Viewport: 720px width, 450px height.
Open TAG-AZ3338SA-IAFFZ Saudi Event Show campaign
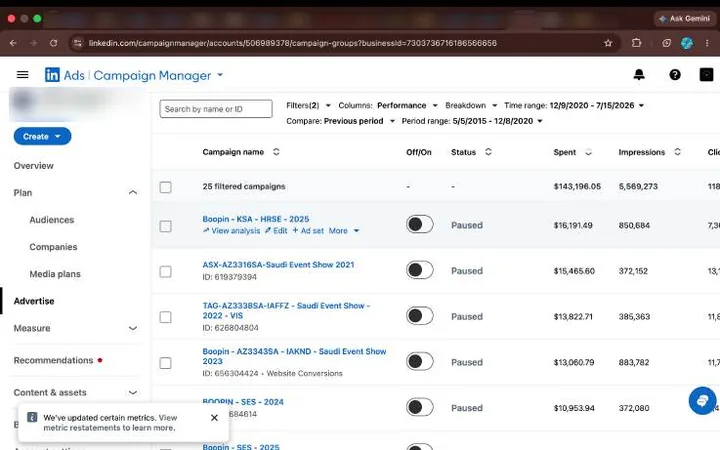[286, 310]
